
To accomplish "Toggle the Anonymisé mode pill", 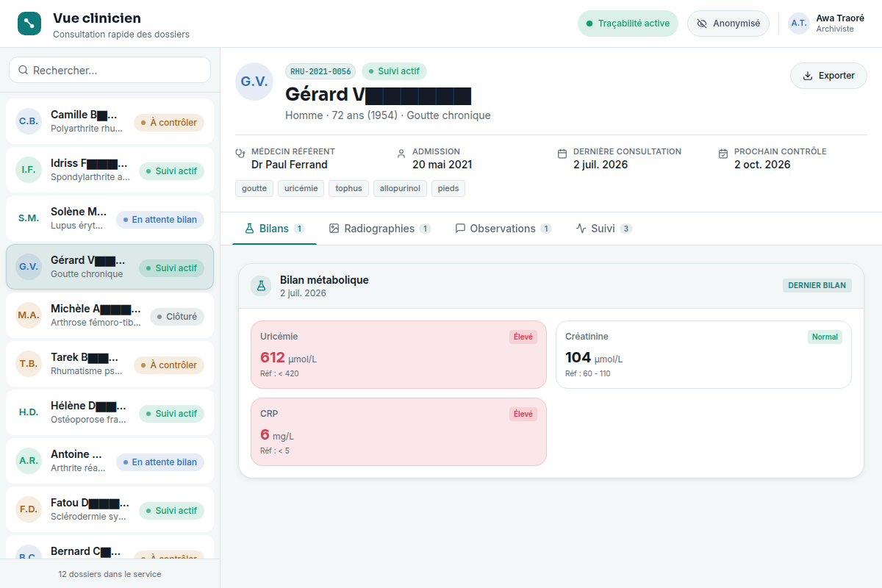I will pyautogui.click(x=728, y=24).
